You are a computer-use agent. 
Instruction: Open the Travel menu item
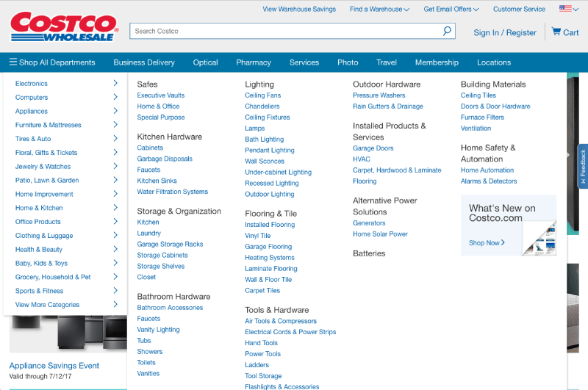(387, 62)
